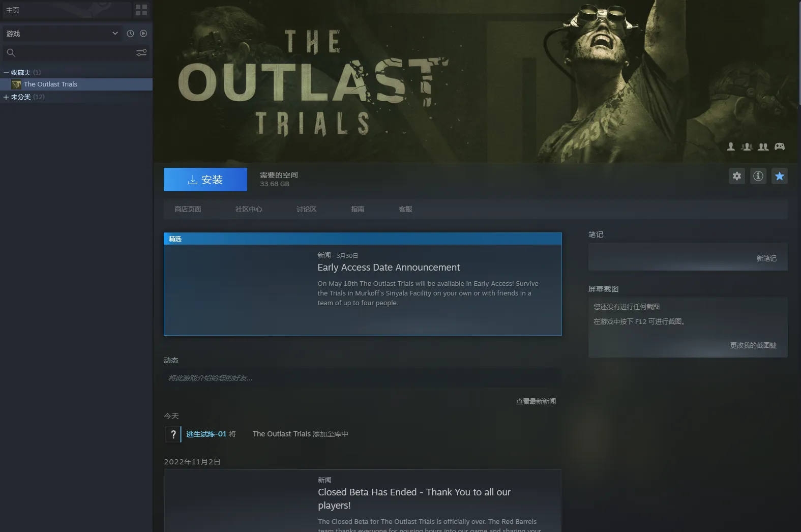
Task: Create a new note via 新笔记
Action: 766,258
